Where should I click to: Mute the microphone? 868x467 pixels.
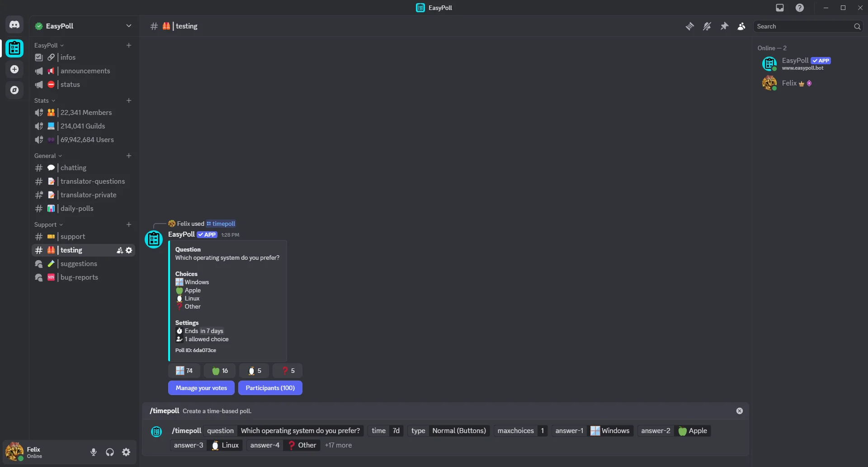pyautogui.click(x=93, y=452)
